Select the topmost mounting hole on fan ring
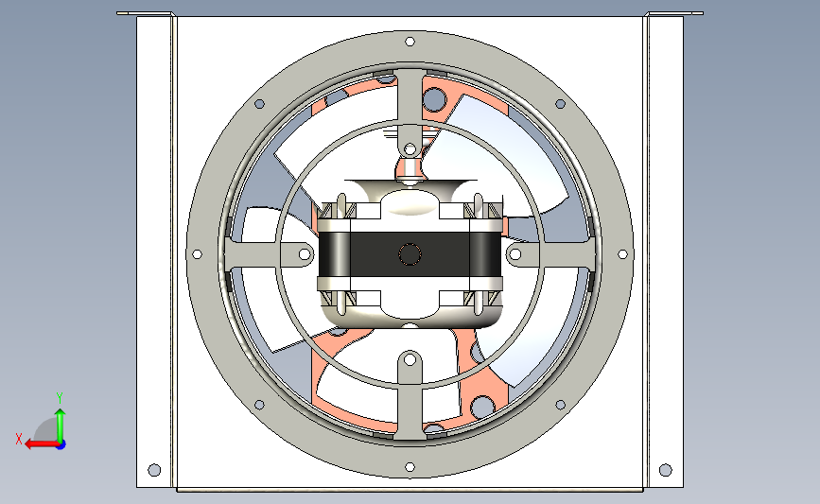The height and width of the screenshot is (504, 820). (410, 42)
